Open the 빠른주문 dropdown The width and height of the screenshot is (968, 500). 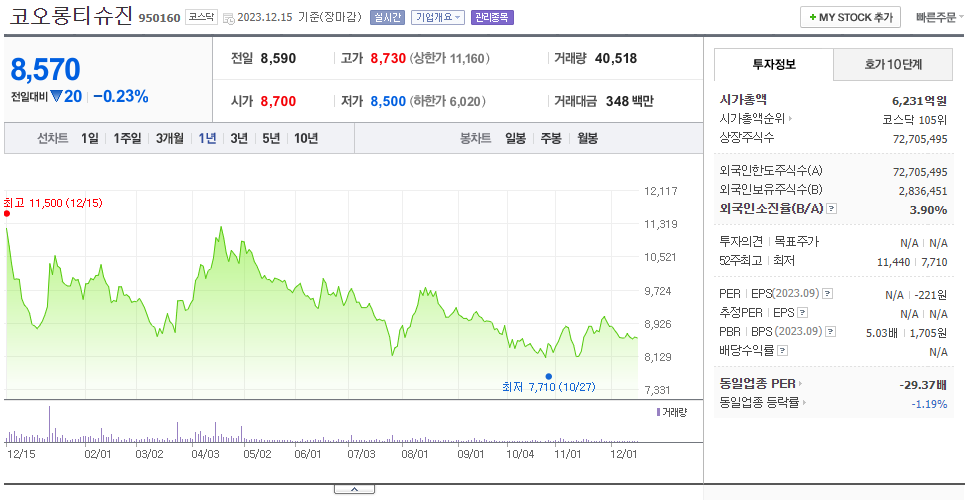click(940, 17)
